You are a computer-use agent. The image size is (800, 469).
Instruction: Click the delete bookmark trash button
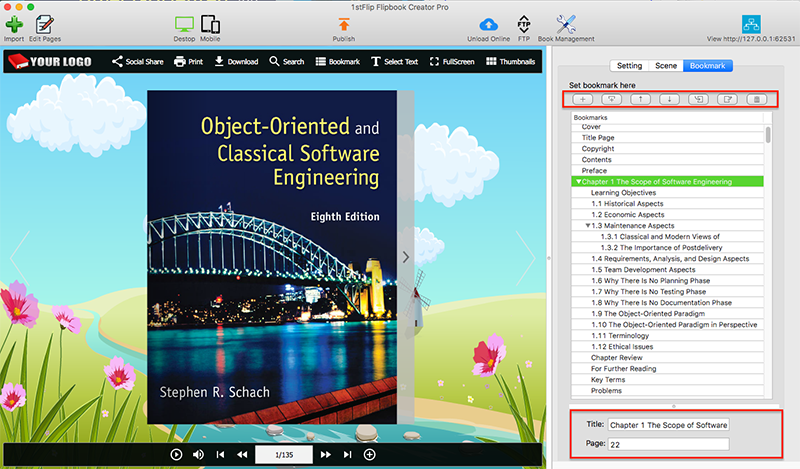pyautogui.click(x=758, y=99)
